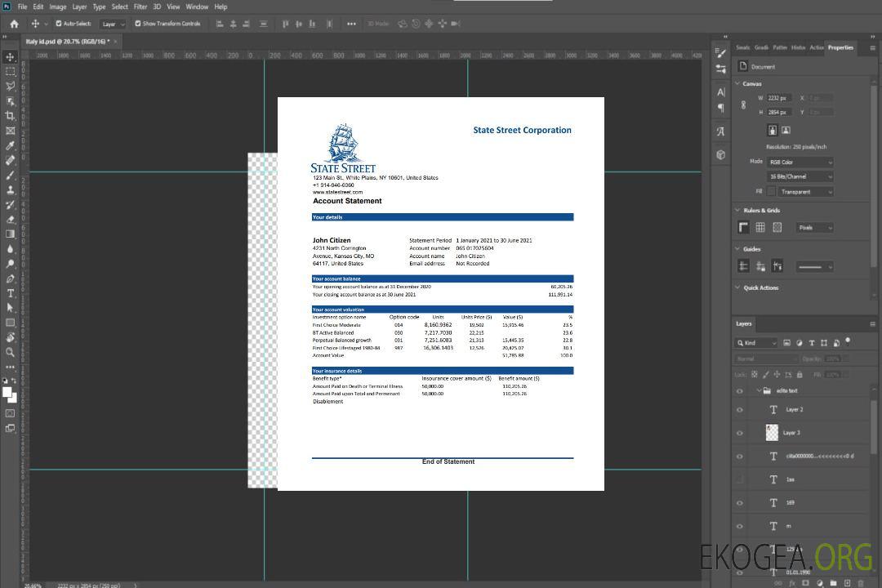Select the Healing Brush tool
Viewport: 882px width, 588px height.
[x=10, y=160]
